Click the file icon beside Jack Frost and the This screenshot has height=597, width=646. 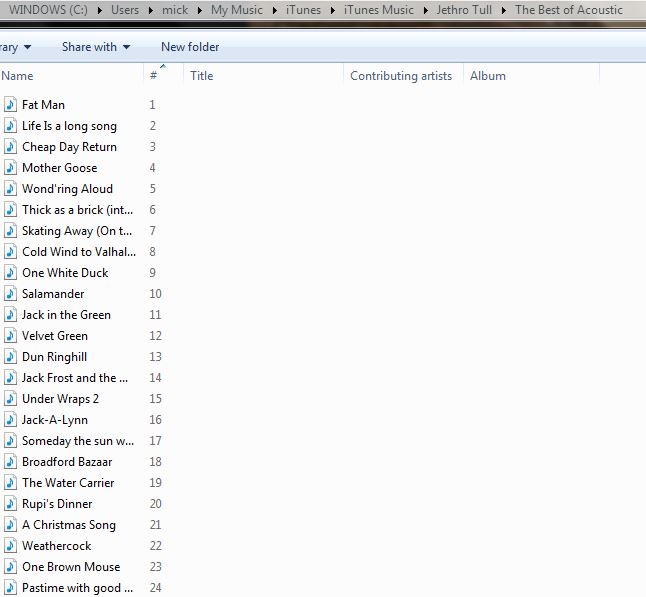(10, 378)
